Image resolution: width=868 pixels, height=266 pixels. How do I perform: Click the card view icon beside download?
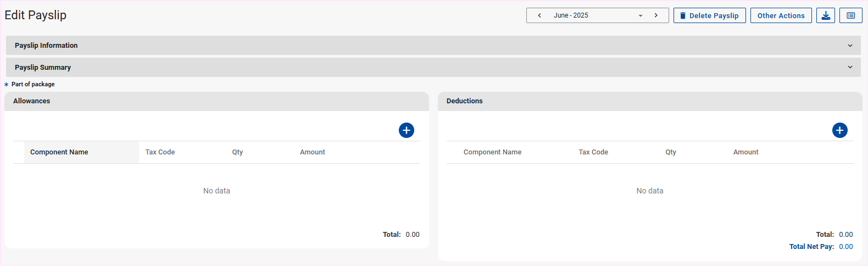coord(850,15)
